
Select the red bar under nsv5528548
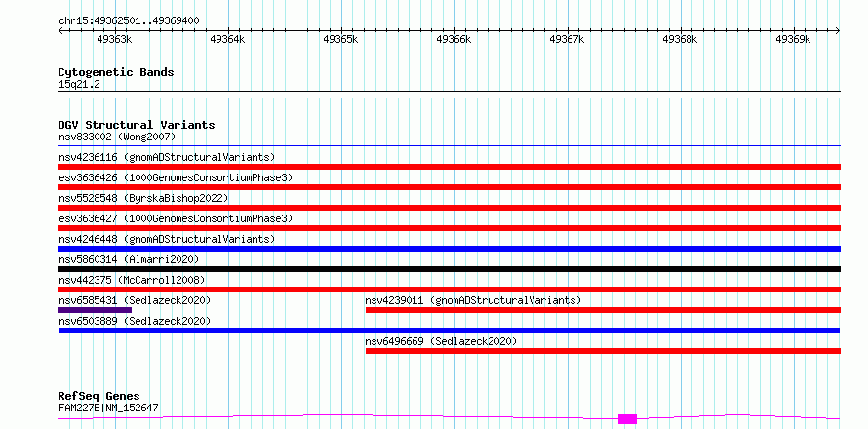click(449, 208)
